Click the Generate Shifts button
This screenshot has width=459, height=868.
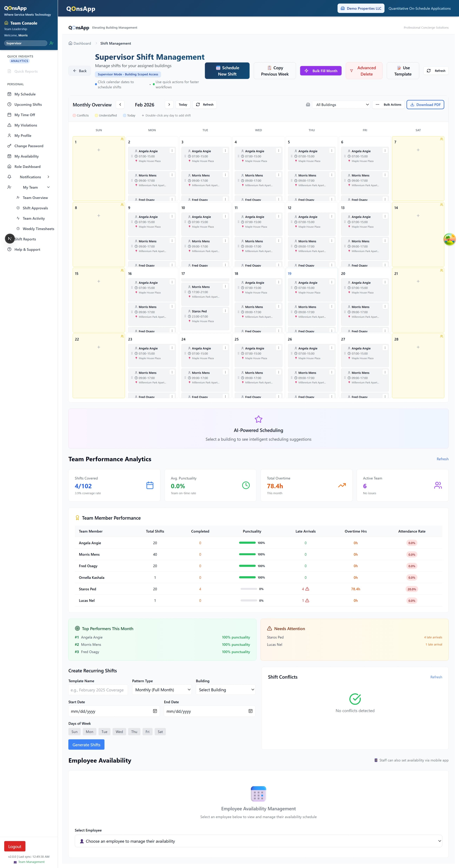[x=86, y=744]
